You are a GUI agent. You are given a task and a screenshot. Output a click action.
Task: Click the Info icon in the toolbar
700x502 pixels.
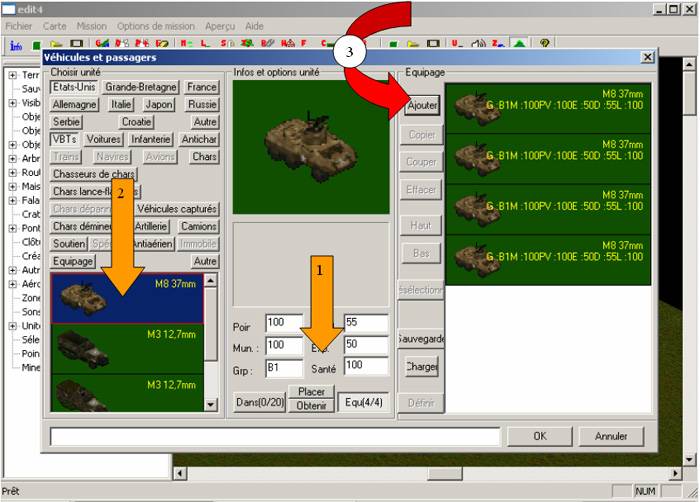click(16, 45)
